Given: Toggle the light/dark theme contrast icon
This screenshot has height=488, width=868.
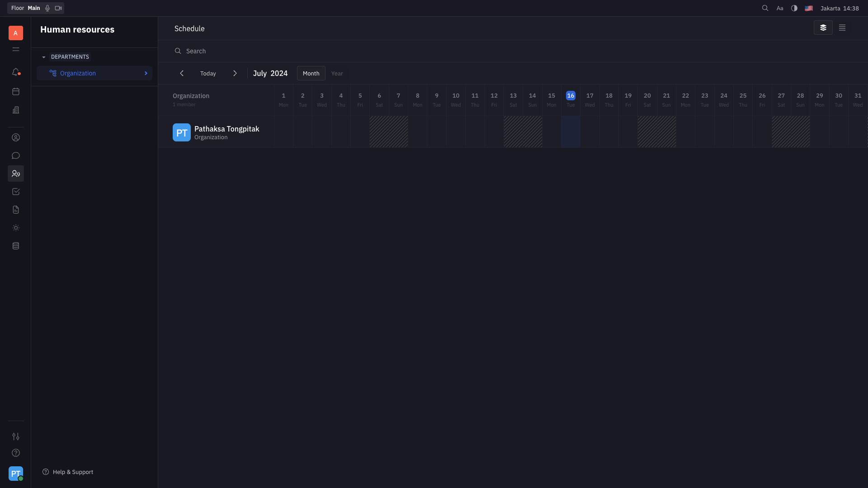Looking at the screenshot, I should [x=794, y=8].
